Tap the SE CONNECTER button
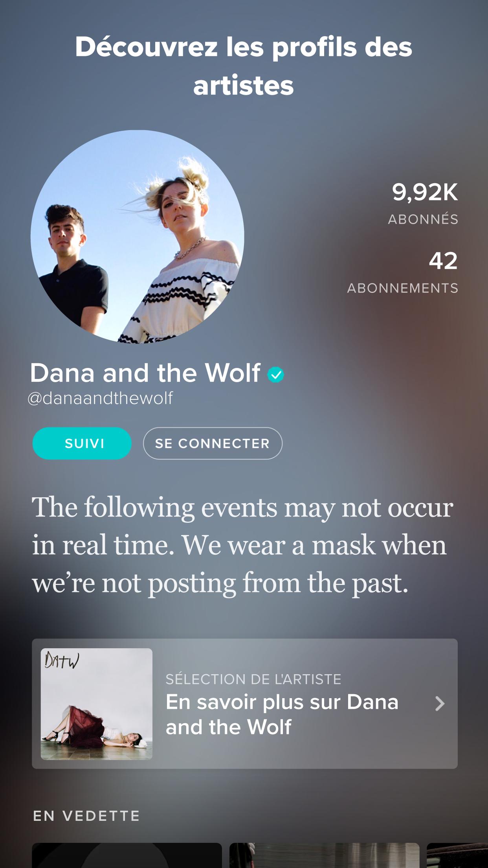The height and width of the screenshot is (868, 488). (x=213, y=443)
